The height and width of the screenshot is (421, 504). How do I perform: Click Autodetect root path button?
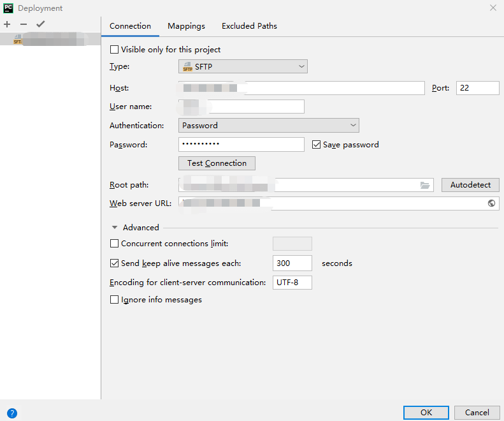pos(470,185)
